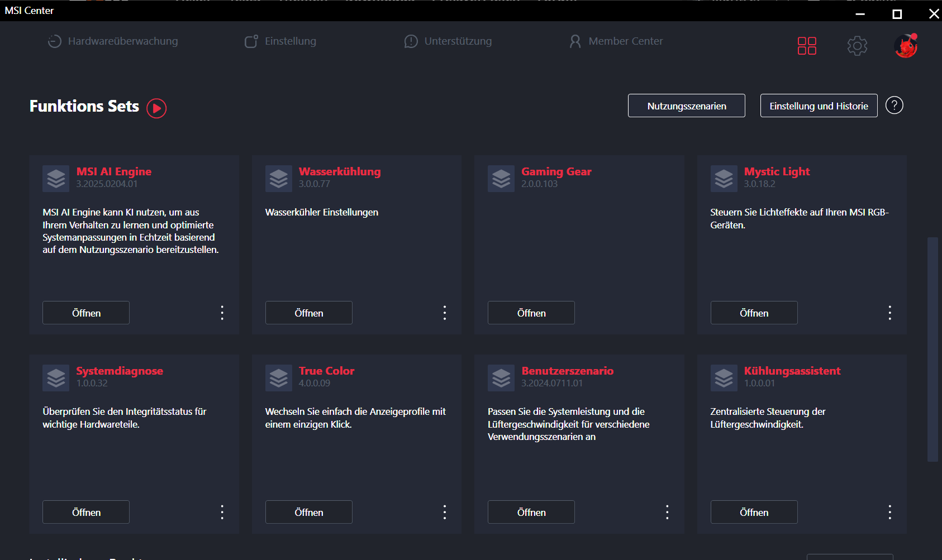Click the Systemdiagnose layers icon
This screenshot has height=560, width=942.
(56, 378)
